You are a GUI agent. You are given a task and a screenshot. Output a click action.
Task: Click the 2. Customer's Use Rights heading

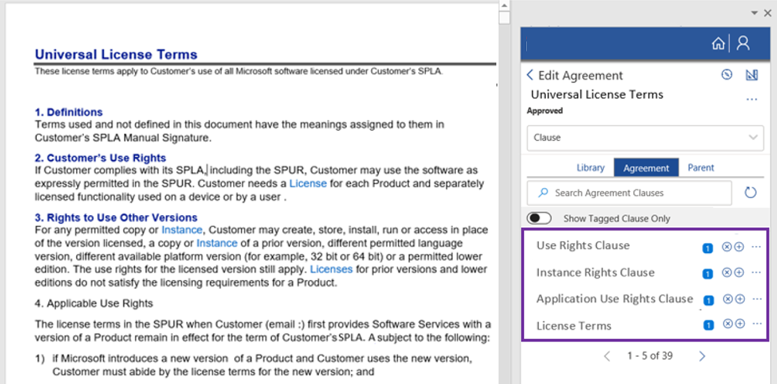click(x=101, y=158)
